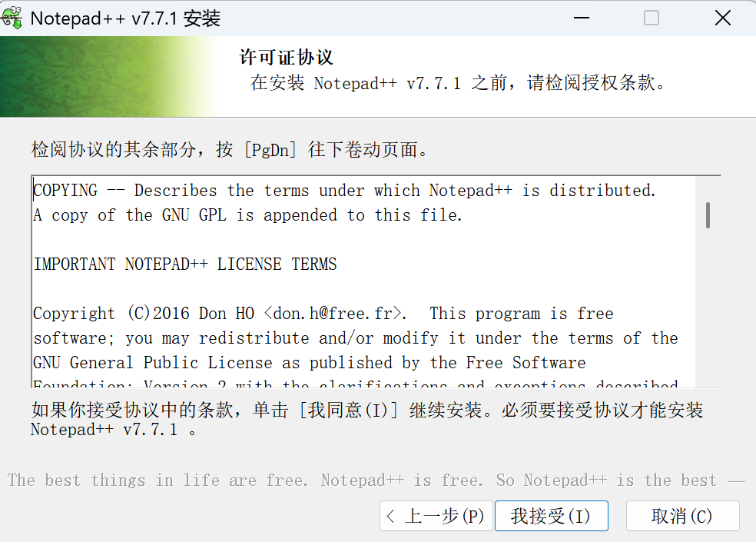Accept the license with 我接受(I)
The width and height of the screenshot is (756, 542).
pyautogui.click(x=551, y=516)
